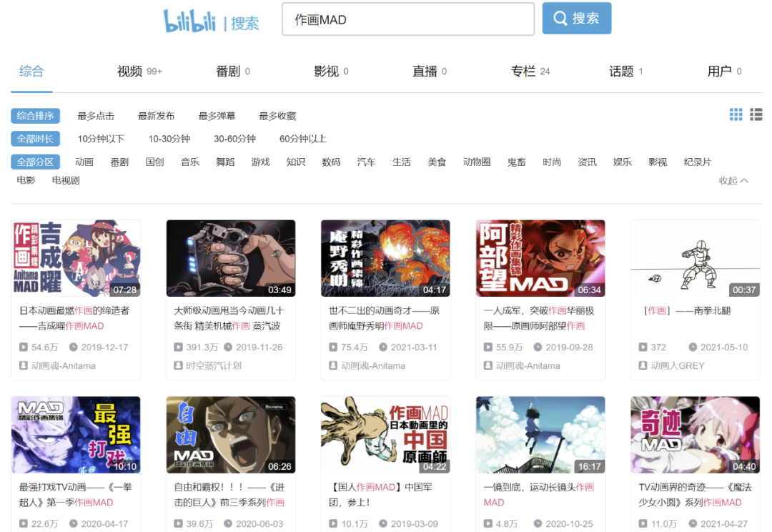Screen dimensions: 772x532
Task: Visit uploader 动画人GREY
Action: pos(678,365)
